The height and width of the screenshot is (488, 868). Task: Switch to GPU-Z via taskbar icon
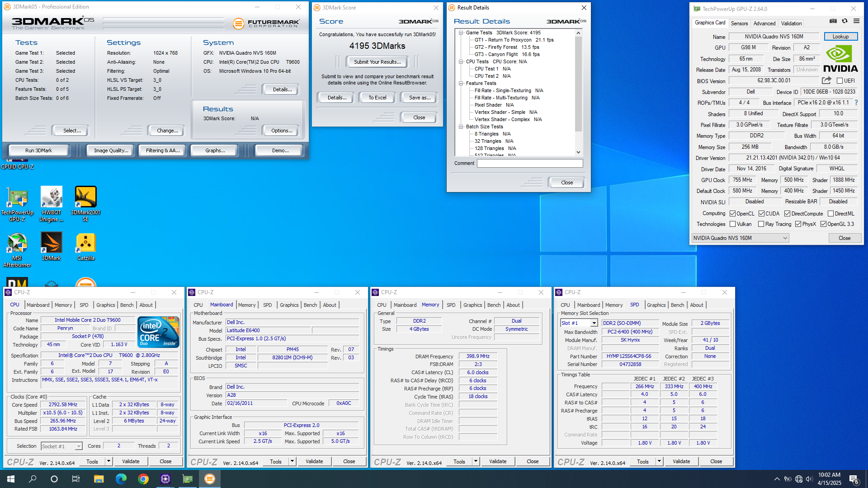[187, 479]
